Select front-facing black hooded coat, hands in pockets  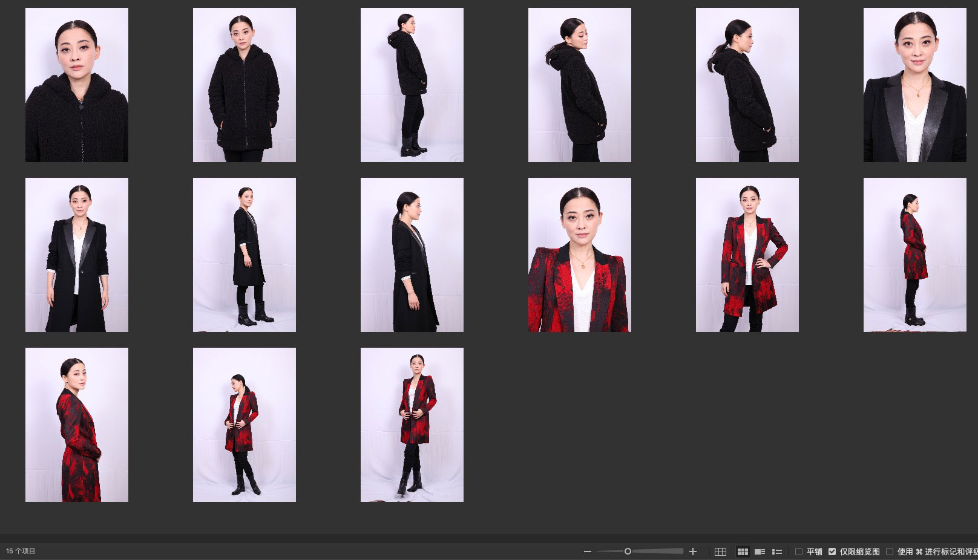click(x=244, y=85)
